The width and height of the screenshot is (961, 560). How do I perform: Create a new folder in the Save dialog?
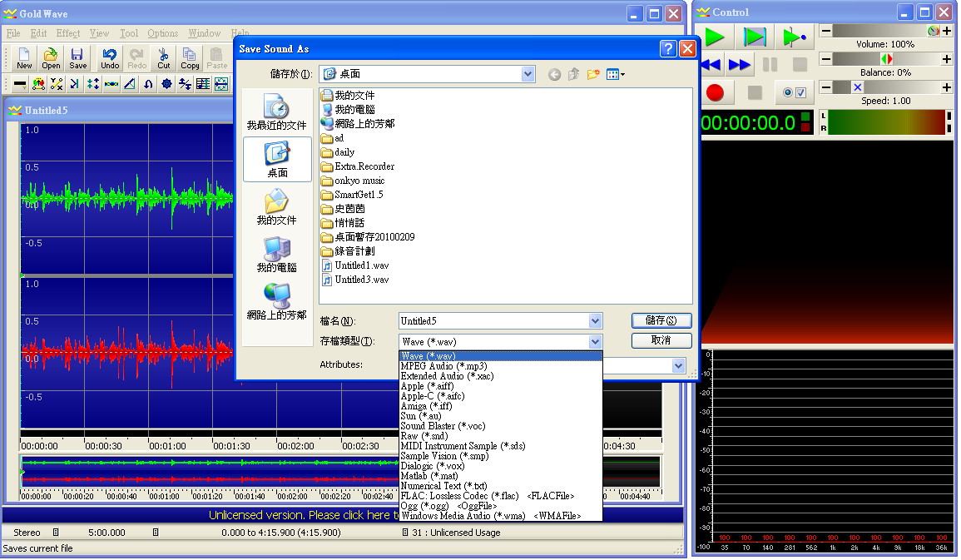pyautogui.click(x=593, y=75)
